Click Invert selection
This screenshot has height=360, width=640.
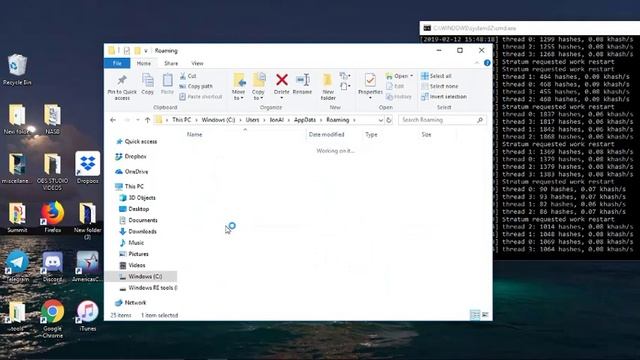click(444, 97)
